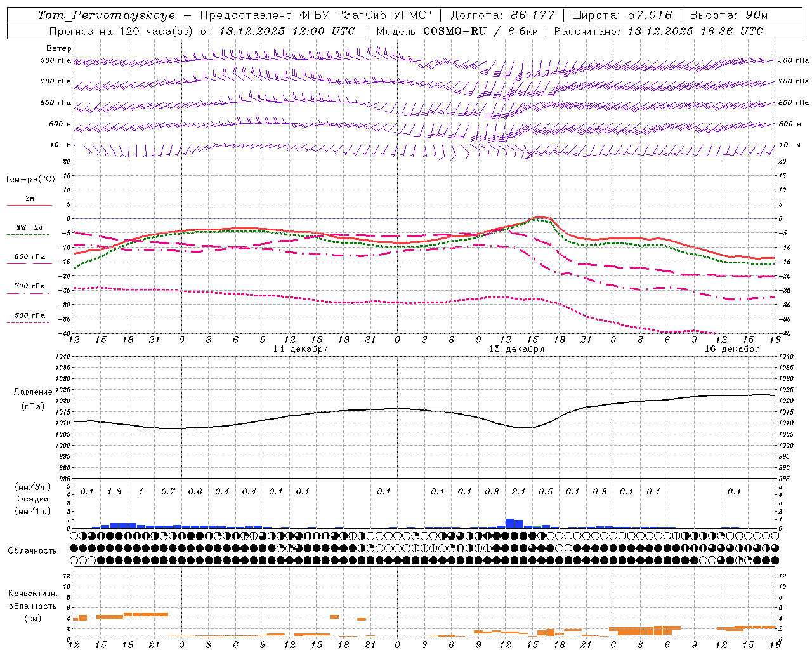Click the left convective axis value 12
Screen dimensions: 812x650
coord(67,576)
